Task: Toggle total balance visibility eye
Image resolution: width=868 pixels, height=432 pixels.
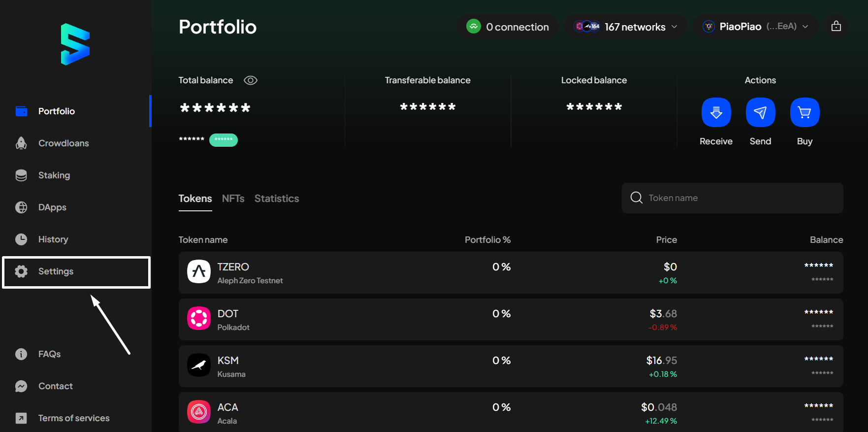Action: (251, 80)
